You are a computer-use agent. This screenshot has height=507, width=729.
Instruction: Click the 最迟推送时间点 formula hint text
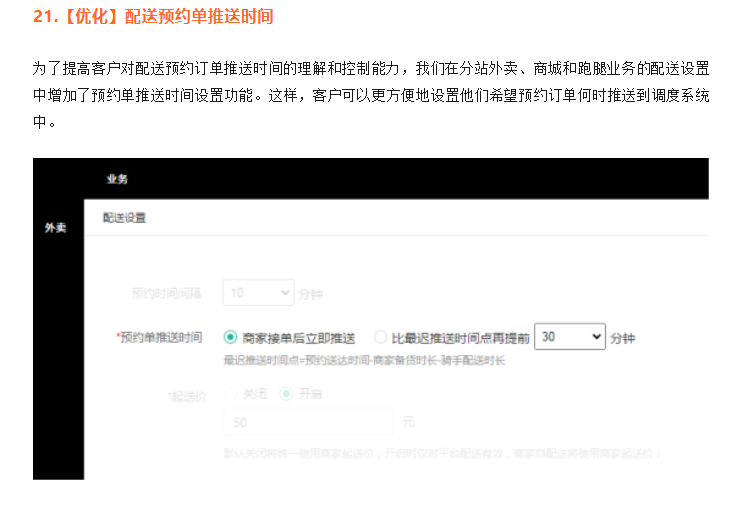coord(363,360)
